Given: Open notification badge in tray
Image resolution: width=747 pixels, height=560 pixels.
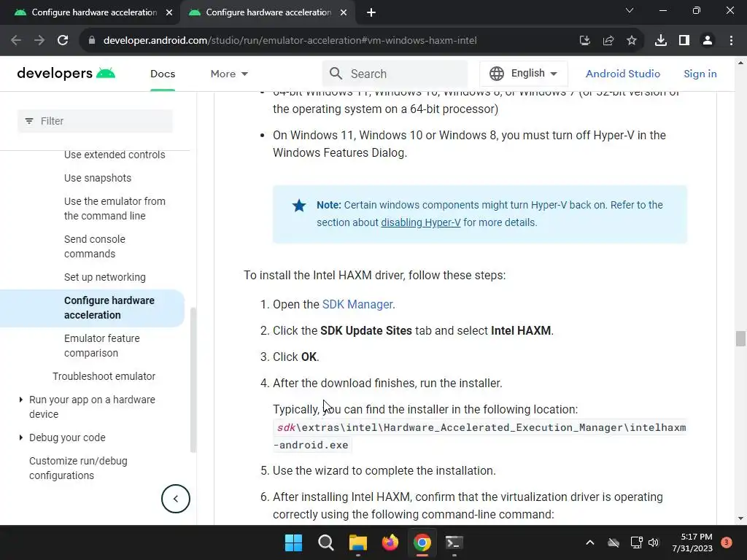Looking at the screenshot, I should 727,542.
